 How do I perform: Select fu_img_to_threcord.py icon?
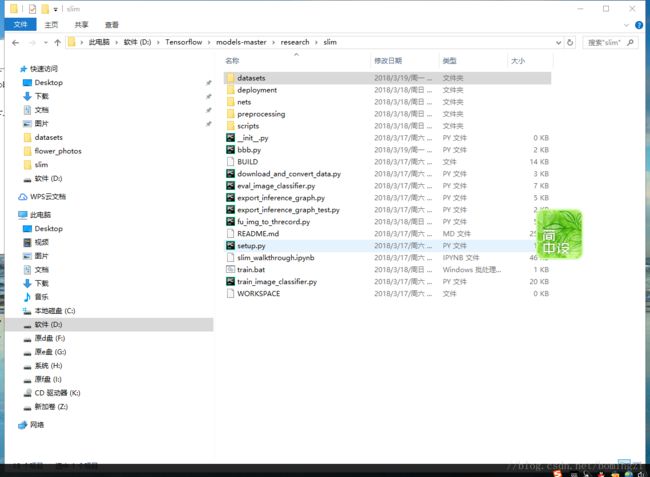coord(230,222)
